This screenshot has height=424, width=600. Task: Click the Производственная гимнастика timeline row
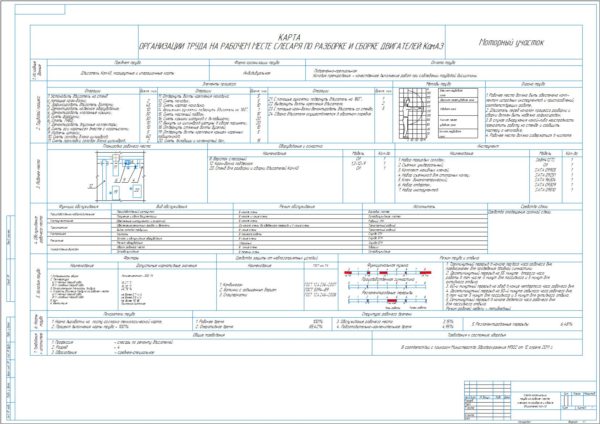pos(387,287)
